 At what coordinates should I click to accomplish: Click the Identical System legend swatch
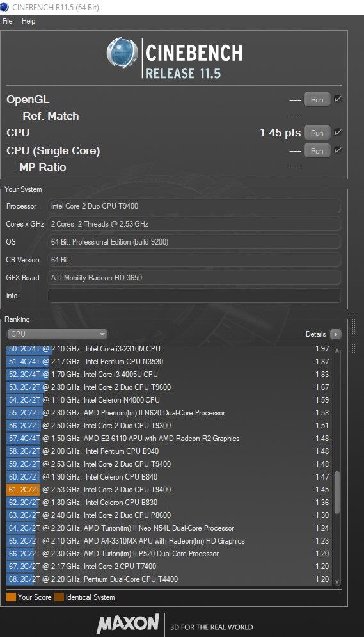(x=59, y=597)
